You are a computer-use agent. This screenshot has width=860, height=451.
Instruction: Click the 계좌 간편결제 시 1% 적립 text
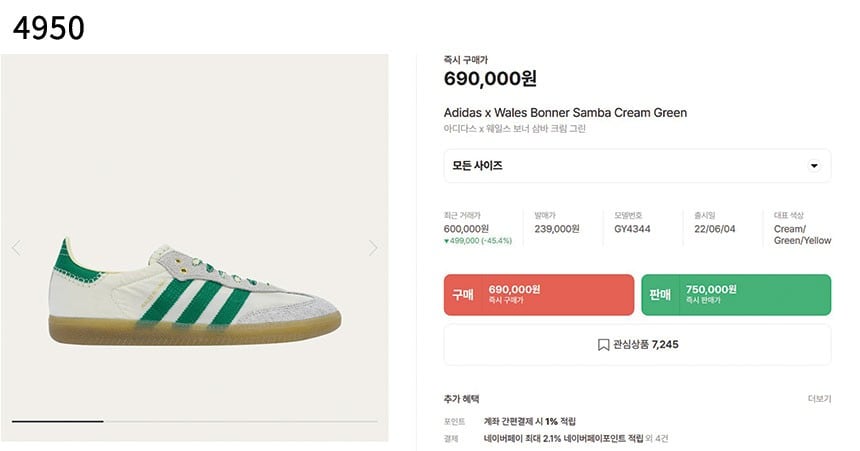pyautogui.click(x=529, y=422)
